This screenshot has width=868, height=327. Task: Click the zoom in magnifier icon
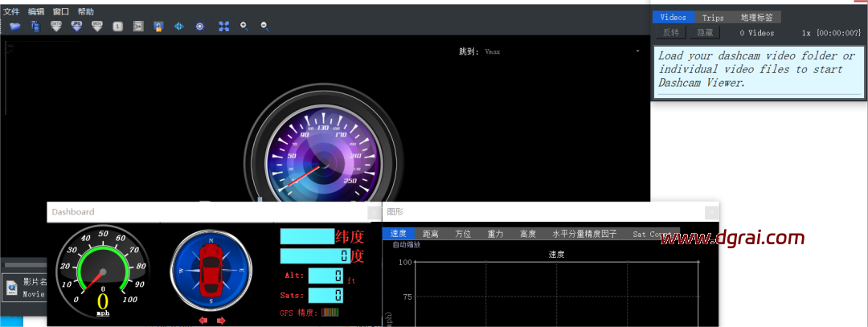244,27
